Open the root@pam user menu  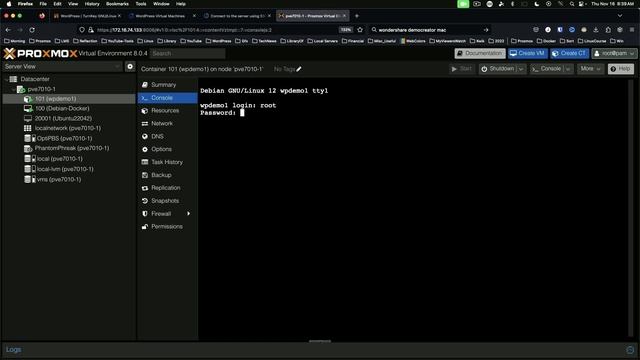coord(614,53)
